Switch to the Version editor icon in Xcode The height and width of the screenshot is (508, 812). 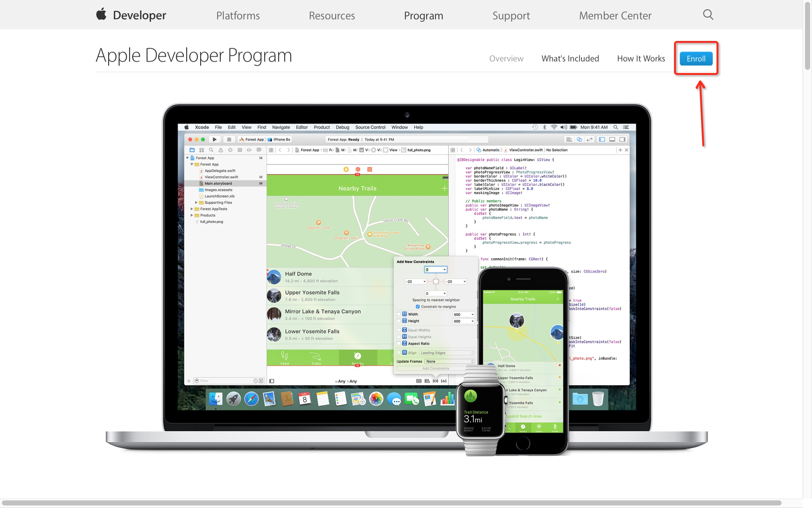(590, 139)
